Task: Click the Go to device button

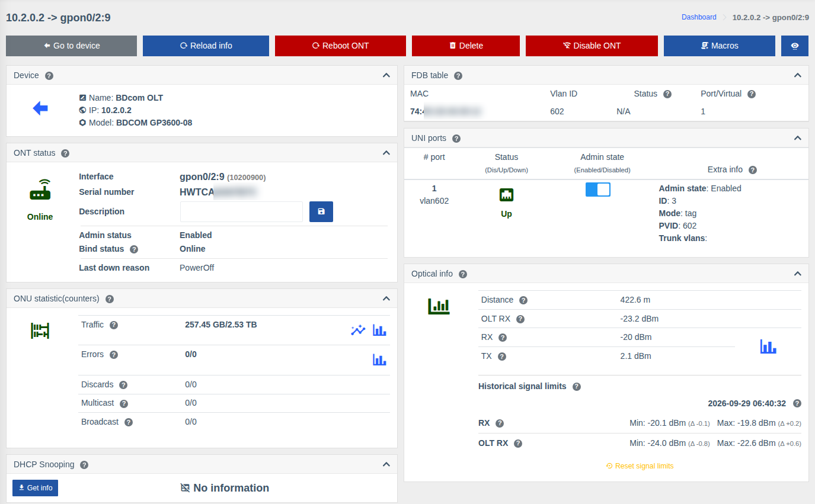Action: [71, 46]
